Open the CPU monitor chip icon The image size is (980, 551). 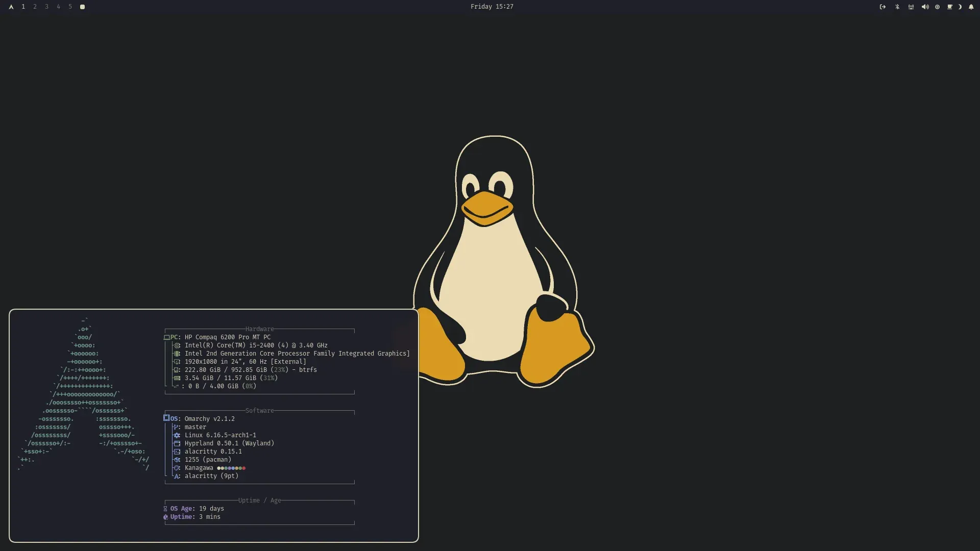point(937,7)
